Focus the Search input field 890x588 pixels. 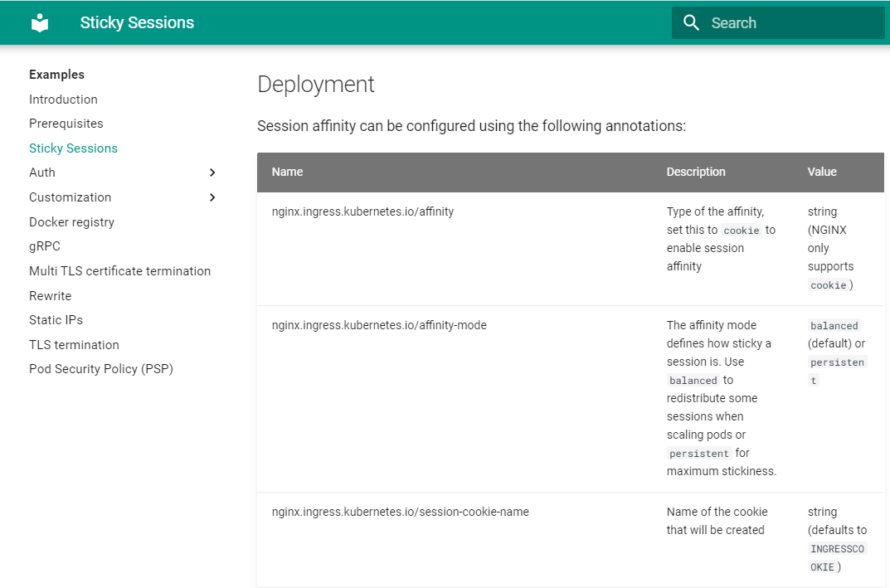[x=778, y=22]
